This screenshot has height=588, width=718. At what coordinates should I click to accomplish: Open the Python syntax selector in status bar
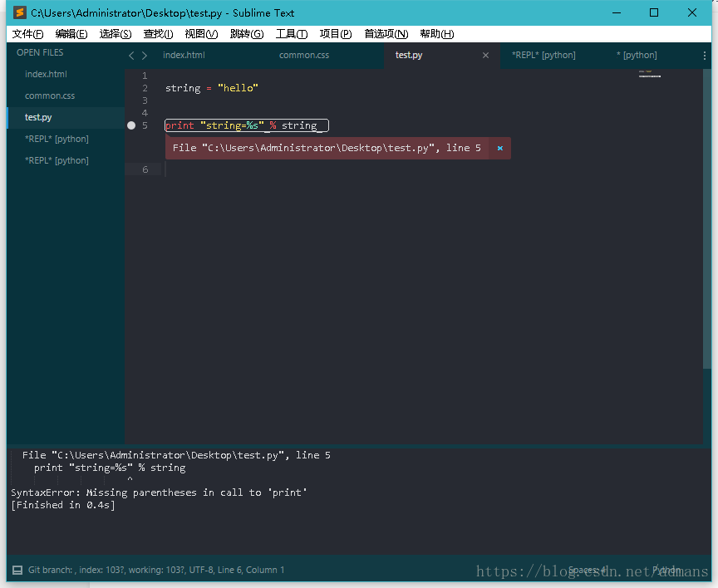(666, 570)
